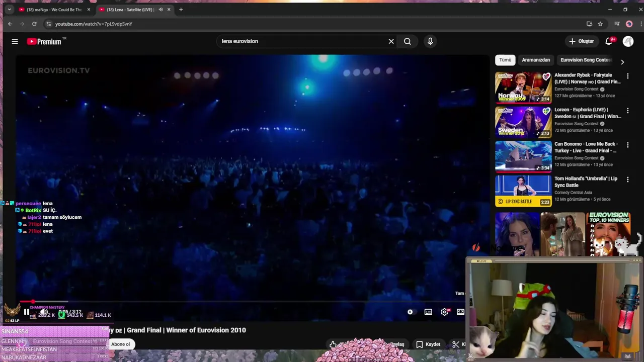Open the Chrome profile icon
Viewport: 644px width, 362px height.
click(x=629, y=24)
